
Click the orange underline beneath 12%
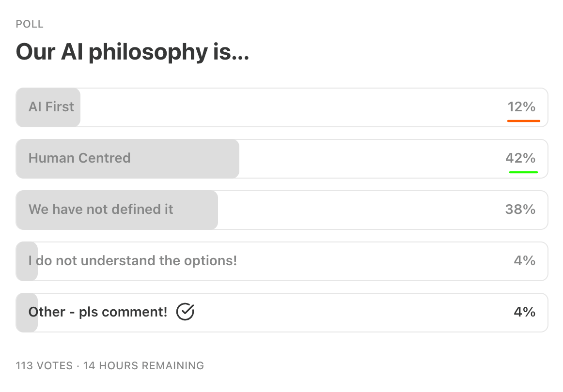click(x=523, y=121)
